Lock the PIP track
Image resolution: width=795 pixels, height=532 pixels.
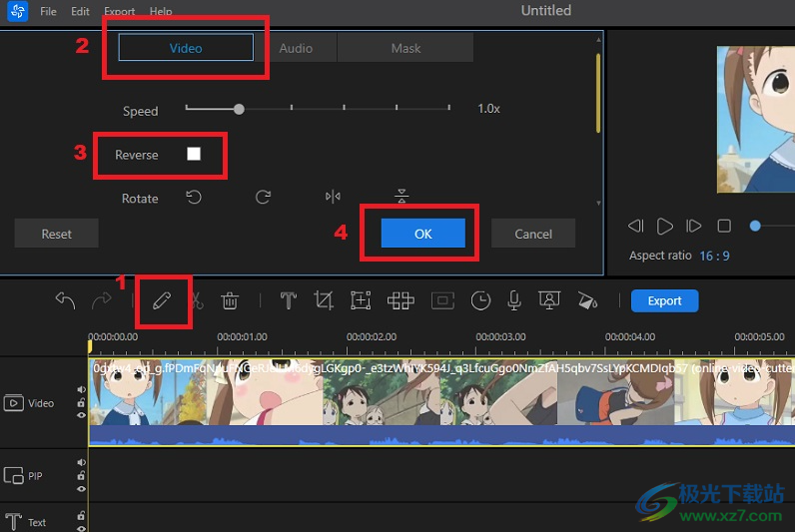click(x=81, y=476)
